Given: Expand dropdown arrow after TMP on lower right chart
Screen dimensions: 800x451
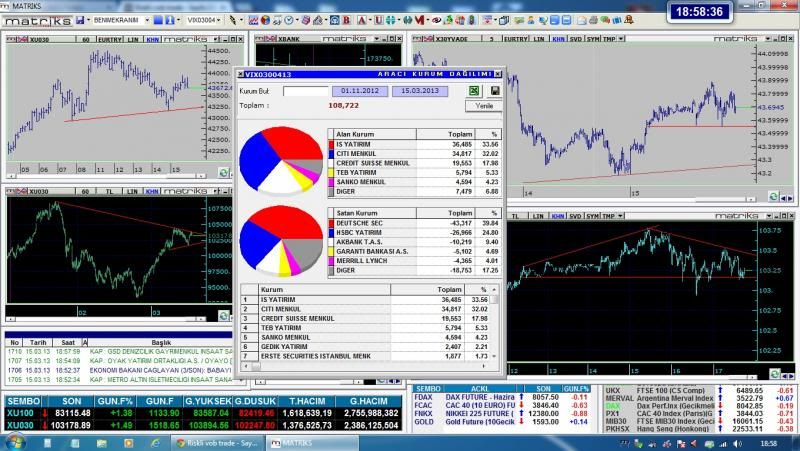Looking at the screenshot, I should 620,216.
